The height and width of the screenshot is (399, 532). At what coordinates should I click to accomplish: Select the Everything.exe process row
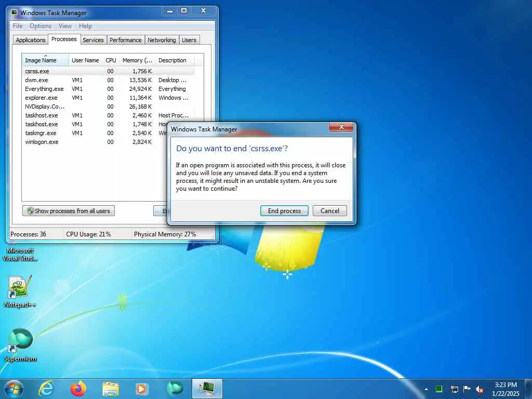coord(108,89)
